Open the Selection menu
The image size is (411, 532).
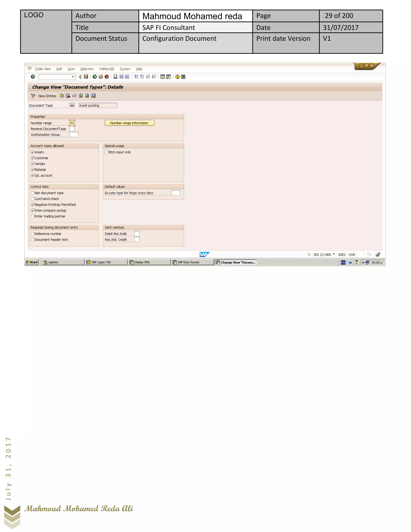pos(87,69)
